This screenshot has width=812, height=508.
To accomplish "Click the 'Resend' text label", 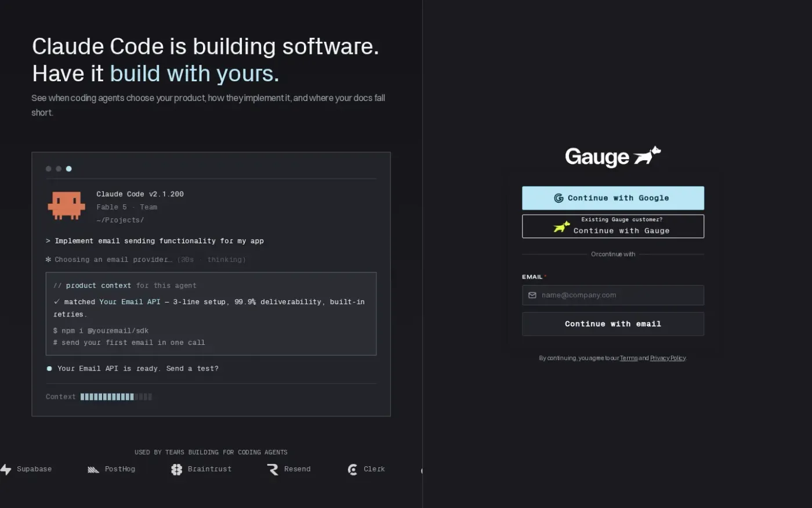I will tap(298, 469).
